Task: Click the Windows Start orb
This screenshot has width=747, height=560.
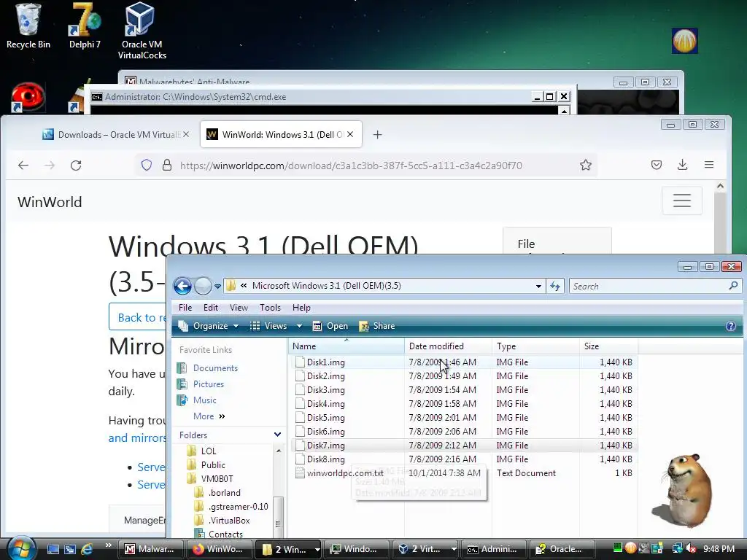Action: (21, 548)
